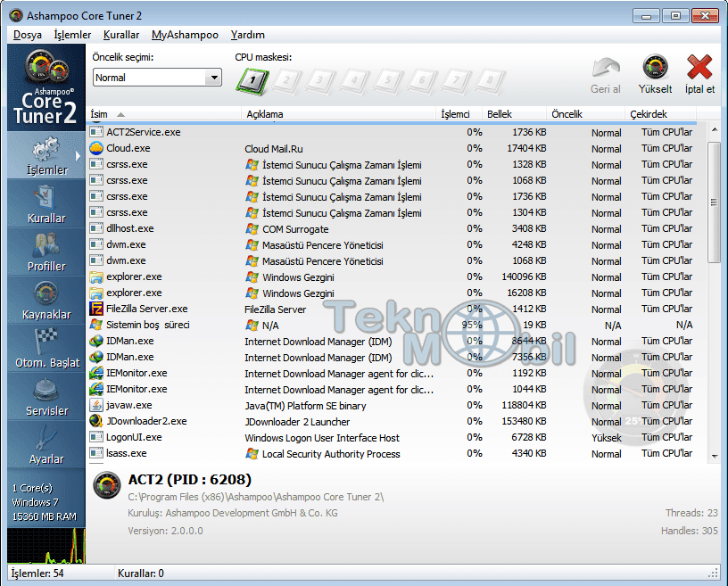Sort by the Öncelik column header
Viewport: 728px width, 586px height.
tap(586, 114)
